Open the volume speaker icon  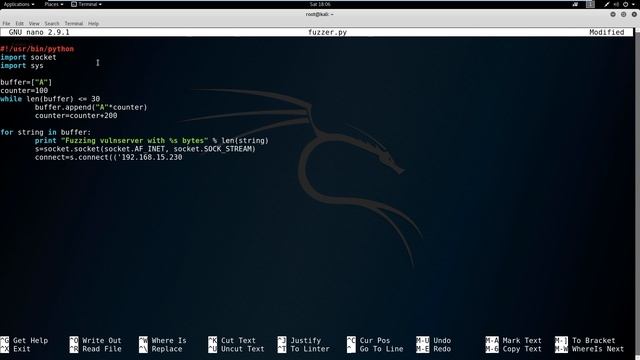pos(616,4)
